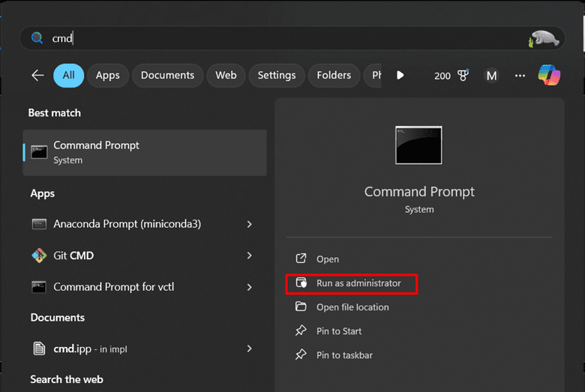Screen dimensions: 585x392
Task: Go back with the left arrow
Action: [37, 76]
